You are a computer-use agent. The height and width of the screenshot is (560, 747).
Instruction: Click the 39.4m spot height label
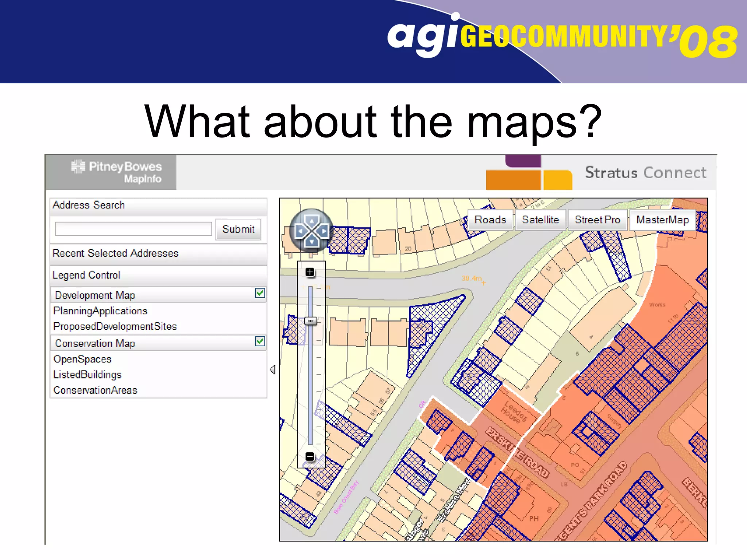coord(472,278)
